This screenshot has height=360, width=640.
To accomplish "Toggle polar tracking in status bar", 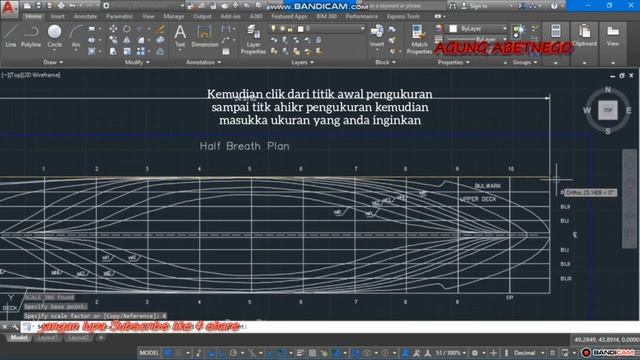I will pyautogui.click(x=233, y=353).
